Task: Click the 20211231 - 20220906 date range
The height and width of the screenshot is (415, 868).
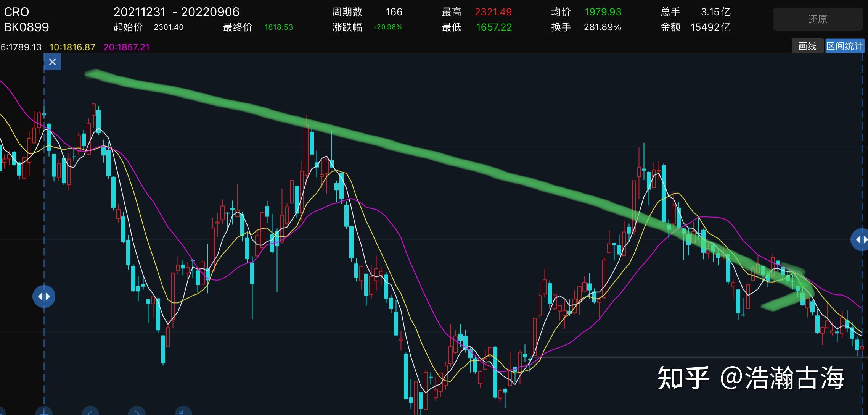Action: [176, 12]
